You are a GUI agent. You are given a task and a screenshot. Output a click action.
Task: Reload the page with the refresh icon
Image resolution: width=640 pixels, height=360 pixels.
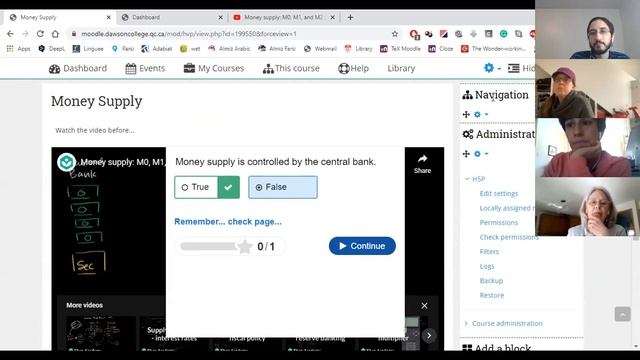(x=40, y=34)
